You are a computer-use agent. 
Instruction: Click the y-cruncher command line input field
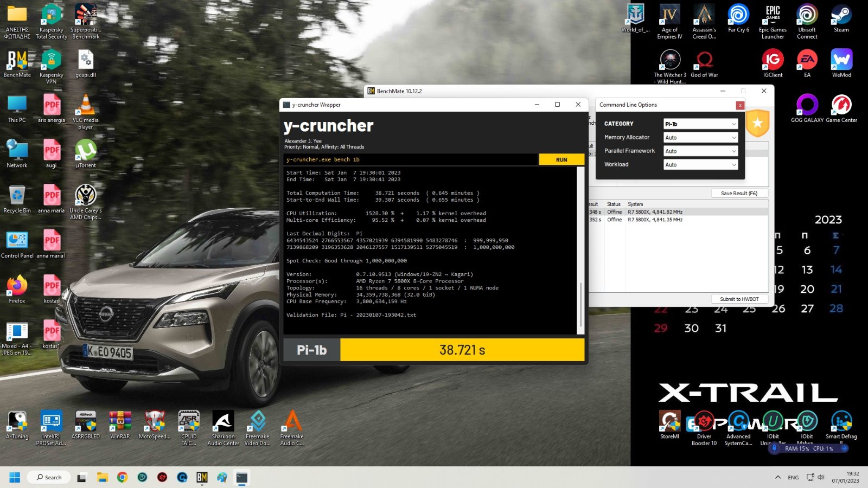point(411,159)
